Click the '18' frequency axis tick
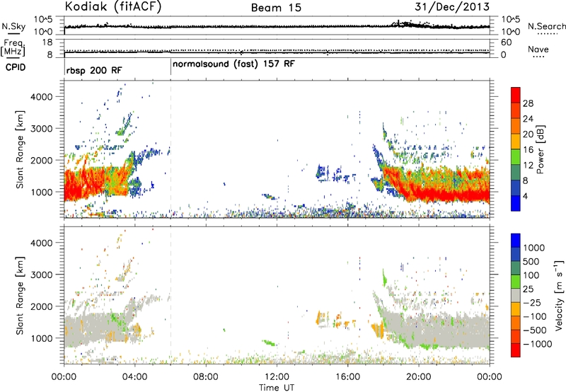The height and width of the screenshot is (392, 566). (x=47, y=42)
